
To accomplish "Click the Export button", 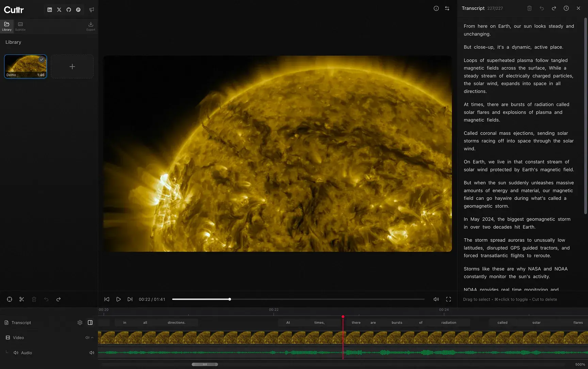I will [91, 26].
